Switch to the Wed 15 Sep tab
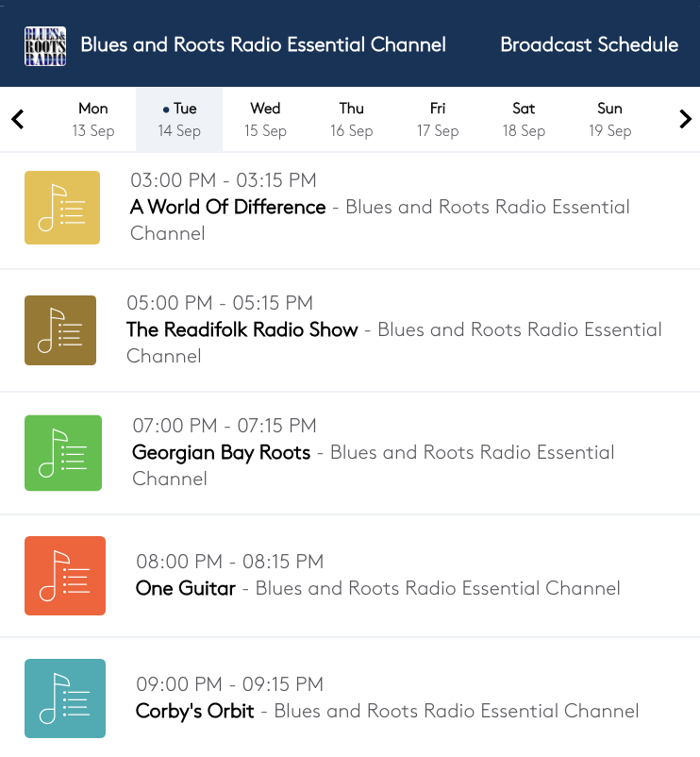This screenshot has width=700, height=757. click(265, 120)
